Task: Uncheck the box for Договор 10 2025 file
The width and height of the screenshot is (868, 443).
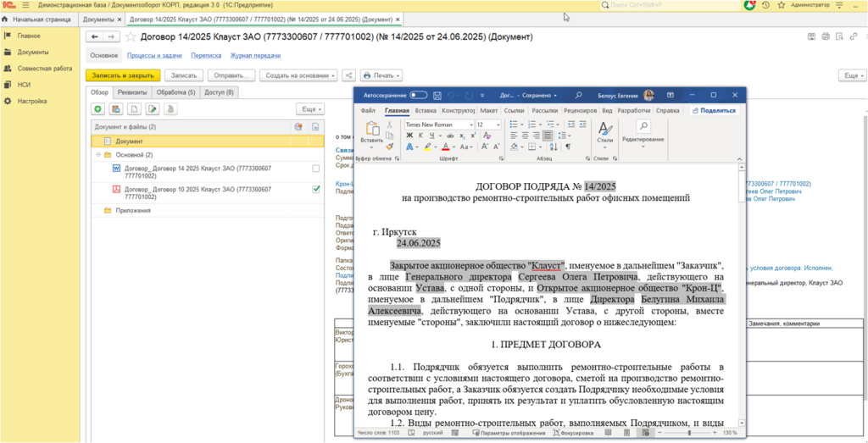Action: [x=316, y=190]
